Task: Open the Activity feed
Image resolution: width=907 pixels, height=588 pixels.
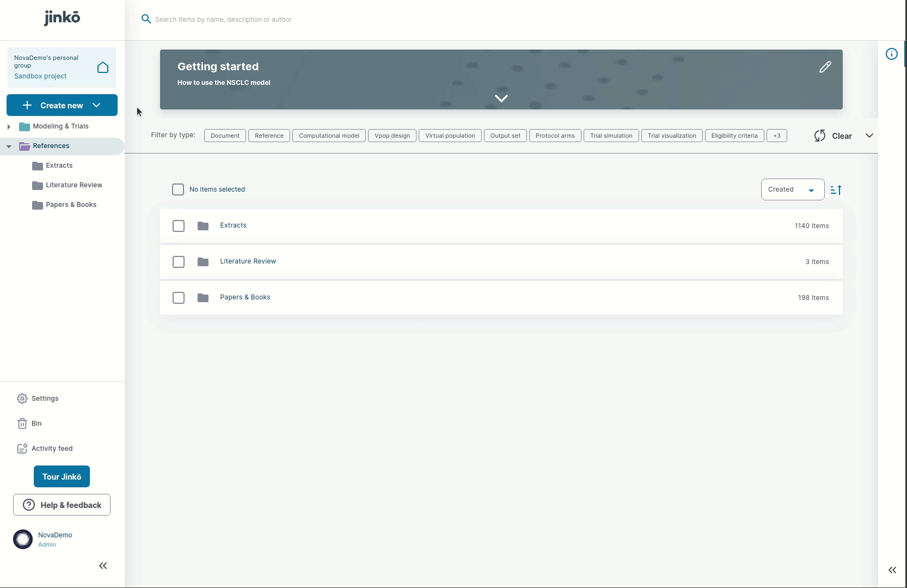Action: point(52,449)
